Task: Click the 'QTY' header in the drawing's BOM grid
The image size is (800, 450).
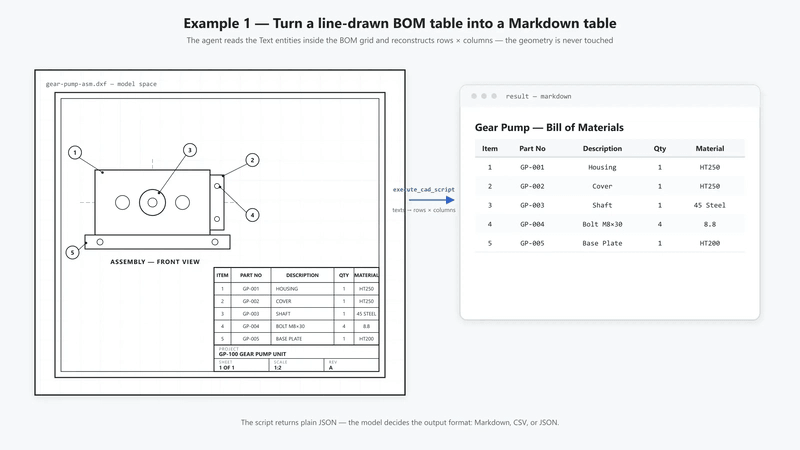Action: 344,275
